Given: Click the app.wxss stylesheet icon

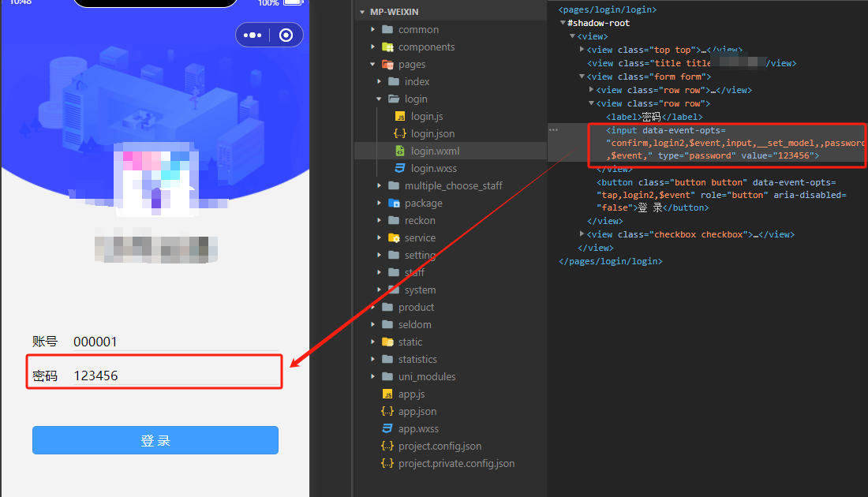Looking at the screenshot, I should click(x=387, y=428).
